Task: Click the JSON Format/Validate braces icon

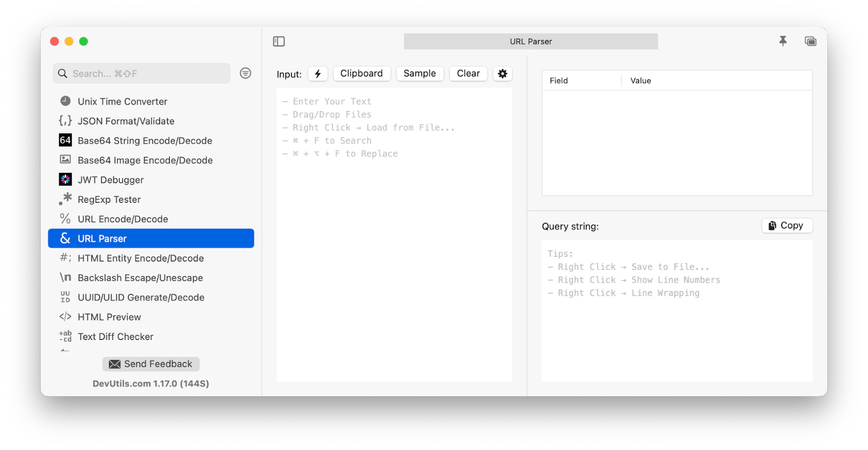Action: (65, 120)
